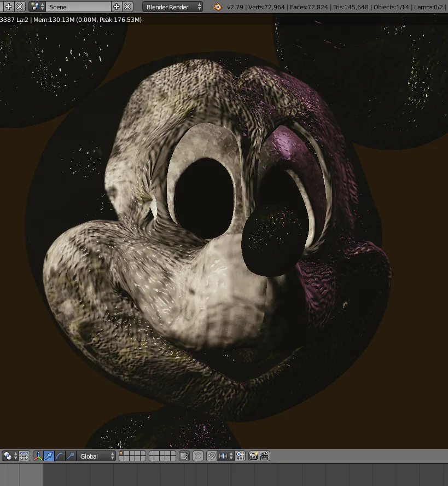The width and height of the screenshot is (448, 486).
Task: Click the Mem:130.13M render memory text
Action: (x=54, y=20)
